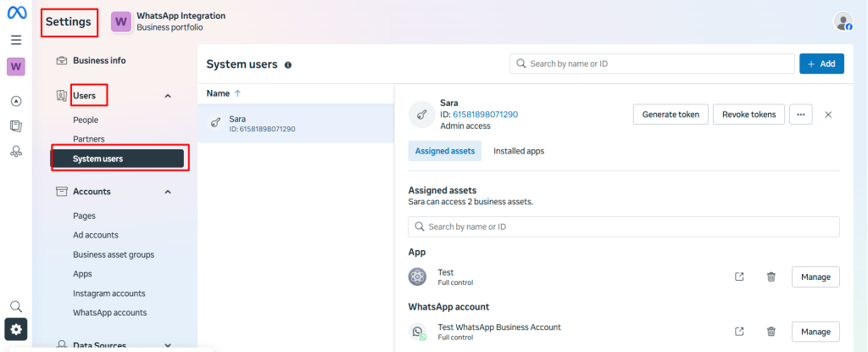This screenshot has height=352, width=868.
Task: Open Test app in new window
Action: coord(739,277)
